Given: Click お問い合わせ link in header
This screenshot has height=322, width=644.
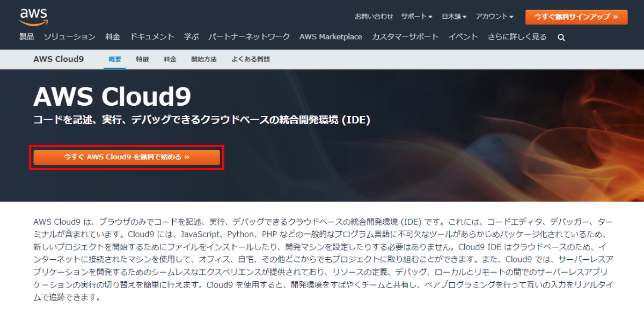Looking at the screenshot, I should point(374,17).
